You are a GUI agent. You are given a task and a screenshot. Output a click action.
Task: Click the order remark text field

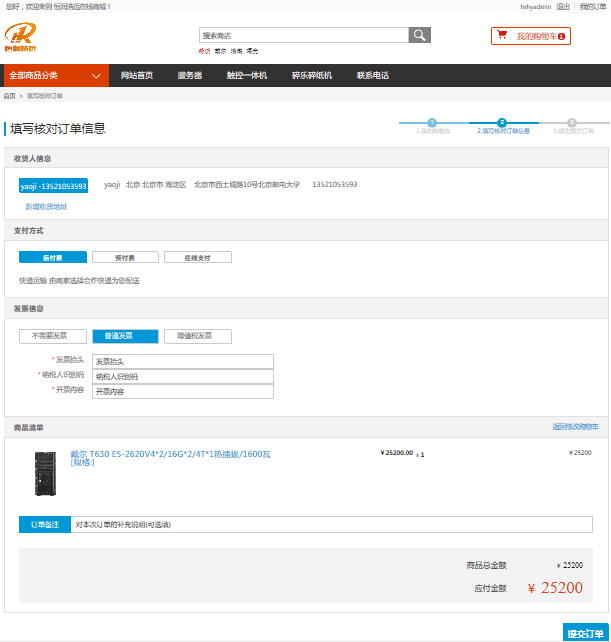click(332, 524)
